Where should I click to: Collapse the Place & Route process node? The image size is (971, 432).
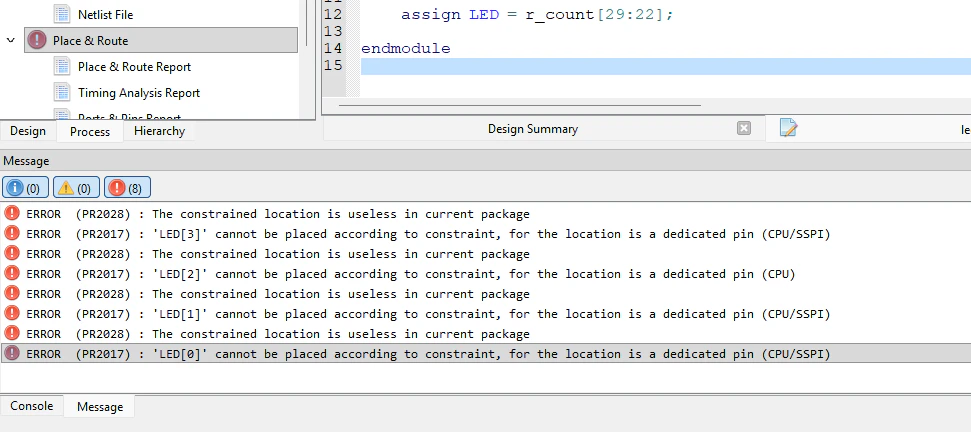11,40
